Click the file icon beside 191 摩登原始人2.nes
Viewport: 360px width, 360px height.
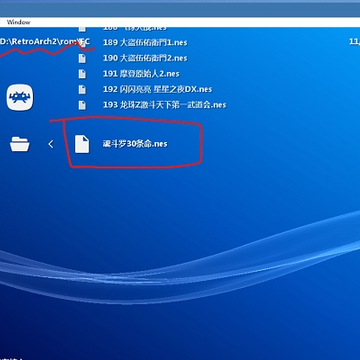click(82, 74)
